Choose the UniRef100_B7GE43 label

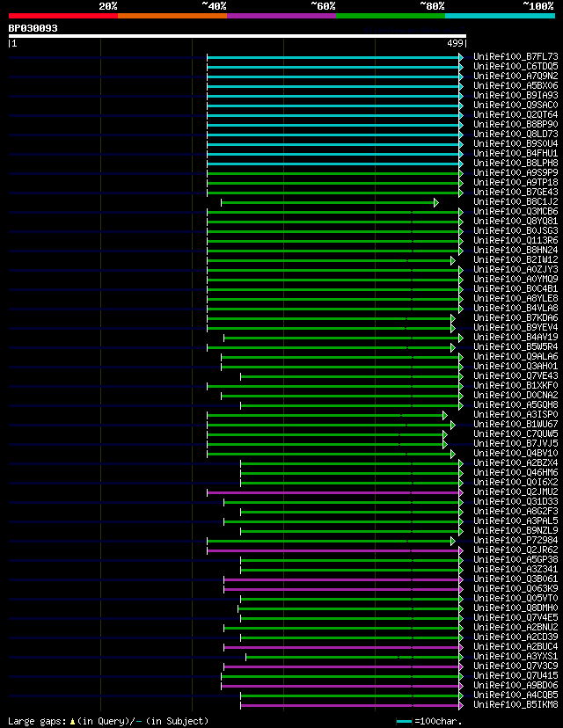[x=515, y=193]
